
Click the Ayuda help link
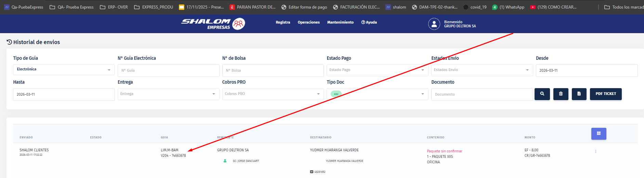point(369,22)
